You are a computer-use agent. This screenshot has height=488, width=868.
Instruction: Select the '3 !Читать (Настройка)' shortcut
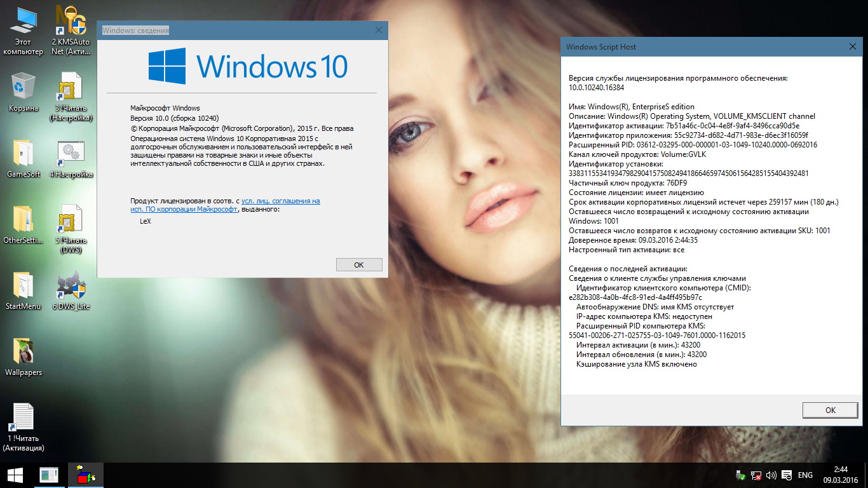71,88
